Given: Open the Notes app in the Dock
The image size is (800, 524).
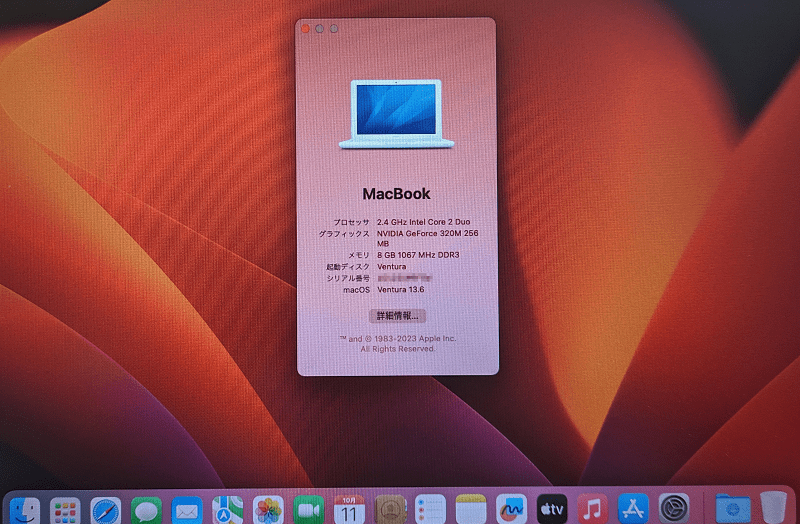Looking at the screenshot, I should pos(471,510).
